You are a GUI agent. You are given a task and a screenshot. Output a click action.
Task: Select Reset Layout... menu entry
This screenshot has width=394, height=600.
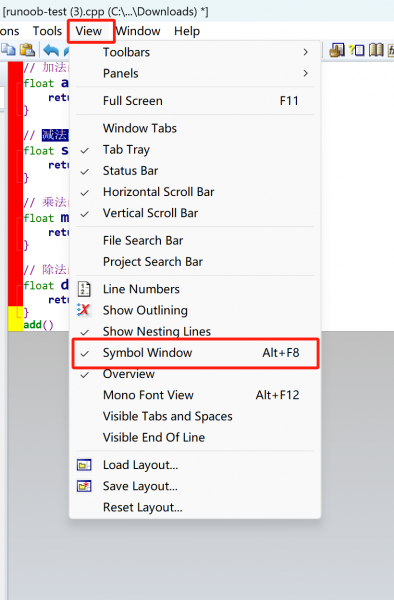point(195,507)
